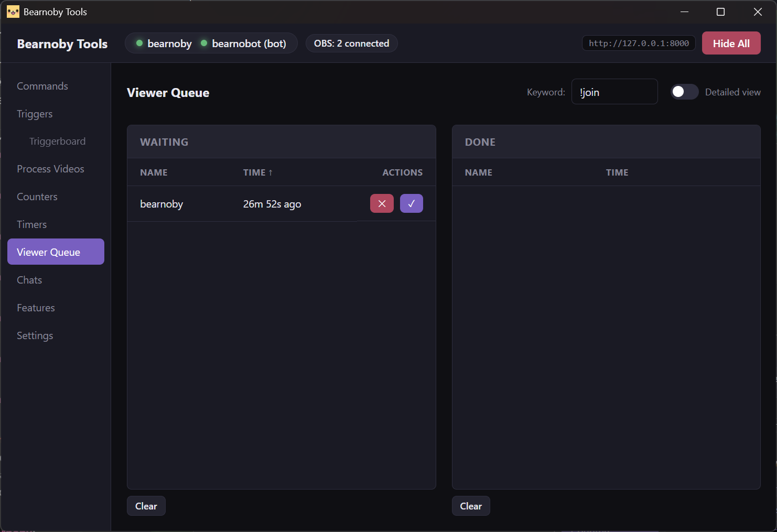Focus the Keyword input field containing !join
Image resolution: width=777 pixels, height=532 pixels.
(614, 92)
